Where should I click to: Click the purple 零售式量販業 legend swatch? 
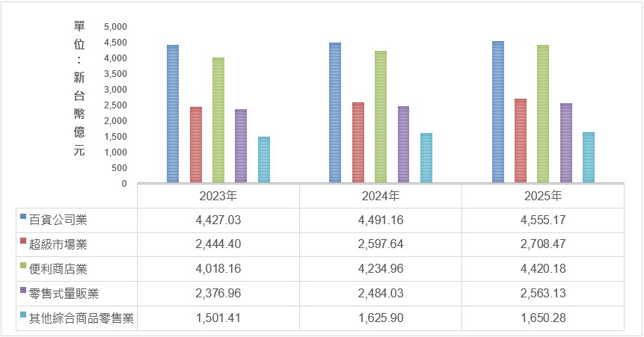tap(23, 290)
